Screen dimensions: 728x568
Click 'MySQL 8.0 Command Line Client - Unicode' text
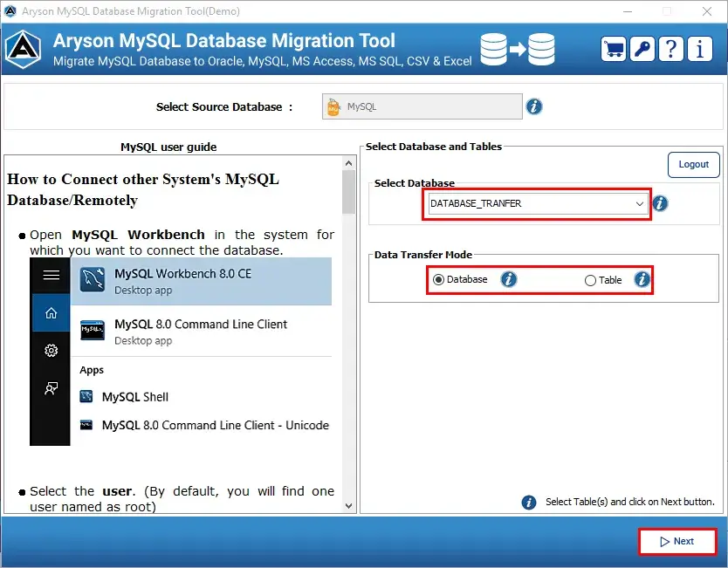(216, 425)
